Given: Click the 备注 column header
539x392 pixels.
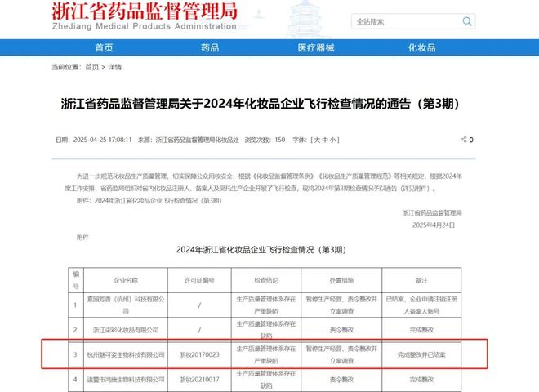Looking at the screenshot, I should (421, 280).
